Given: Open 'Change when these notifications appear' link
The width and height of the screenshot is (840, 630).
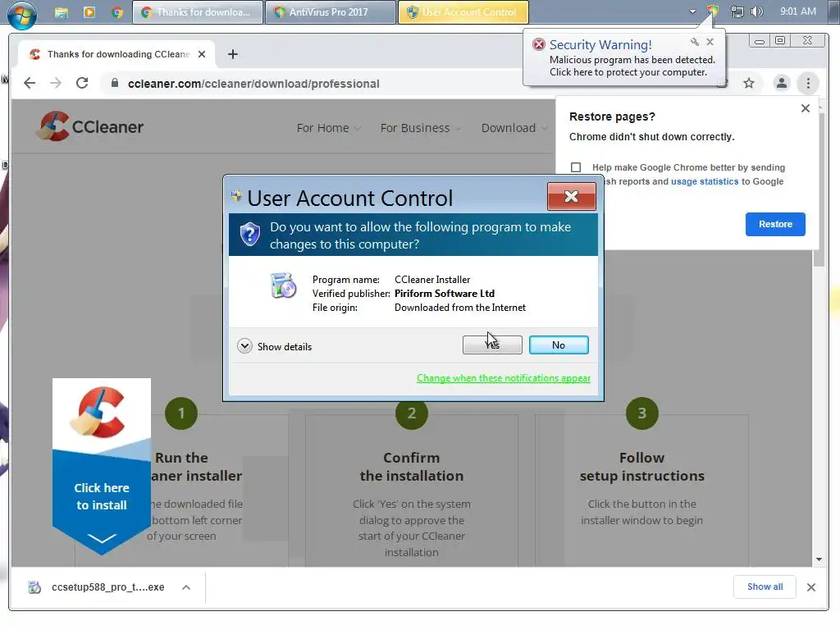Looking at the screenshot, I should tap(504, 378).
